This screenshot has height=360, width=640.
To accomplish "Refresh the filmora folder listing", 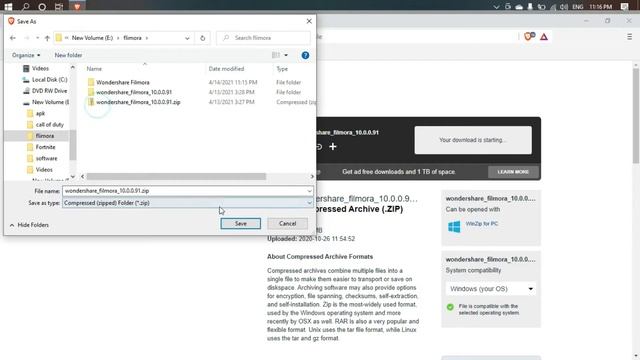I will (x=202, y=38).
